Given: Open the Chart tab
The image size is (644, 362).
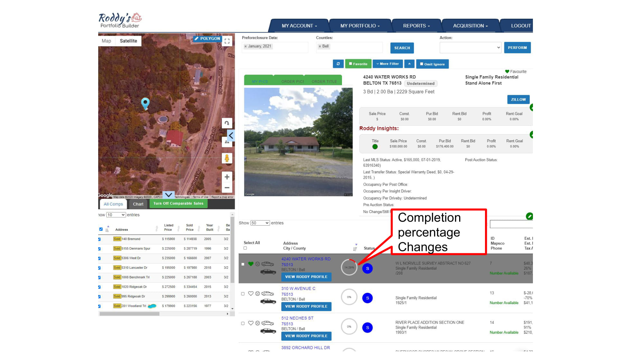Looking at the screenshot, I should (138, 204).
